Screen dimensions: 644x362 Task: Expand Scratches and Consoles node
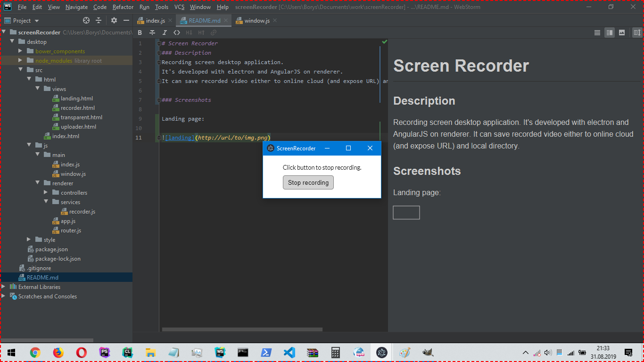[x=3, y=296]
